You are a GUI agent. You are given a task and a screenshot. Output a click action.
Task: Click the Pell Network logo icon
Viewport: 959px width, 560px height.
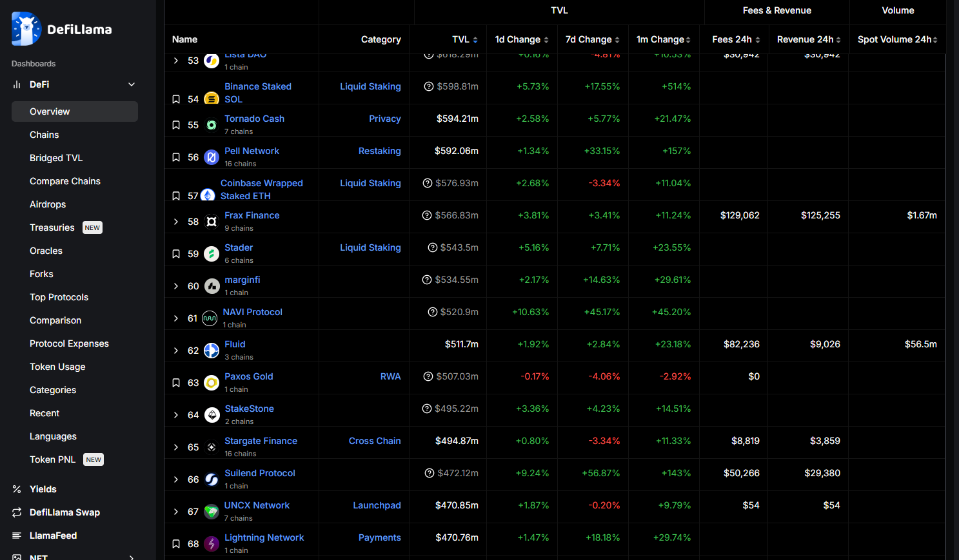212,157
